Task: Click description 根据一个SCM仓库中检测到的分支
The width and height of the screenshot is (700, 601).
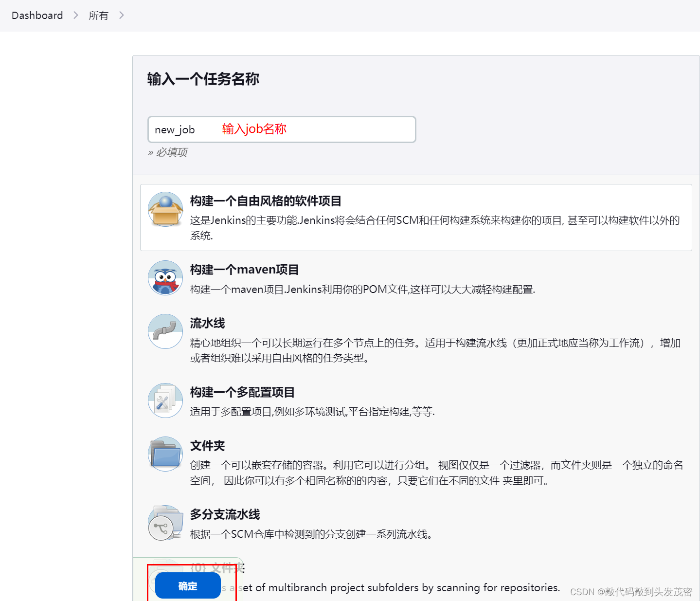Action: 311,534
